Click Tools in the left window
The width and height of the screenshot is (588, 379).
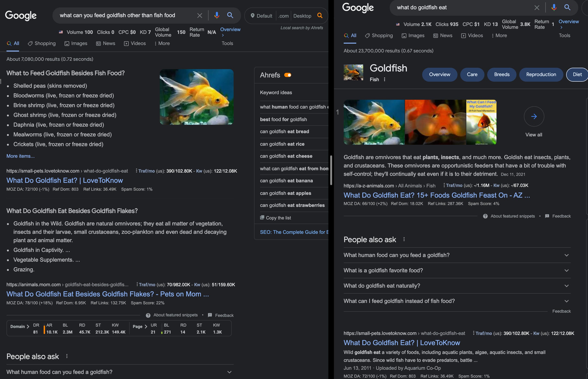point(227,43)
